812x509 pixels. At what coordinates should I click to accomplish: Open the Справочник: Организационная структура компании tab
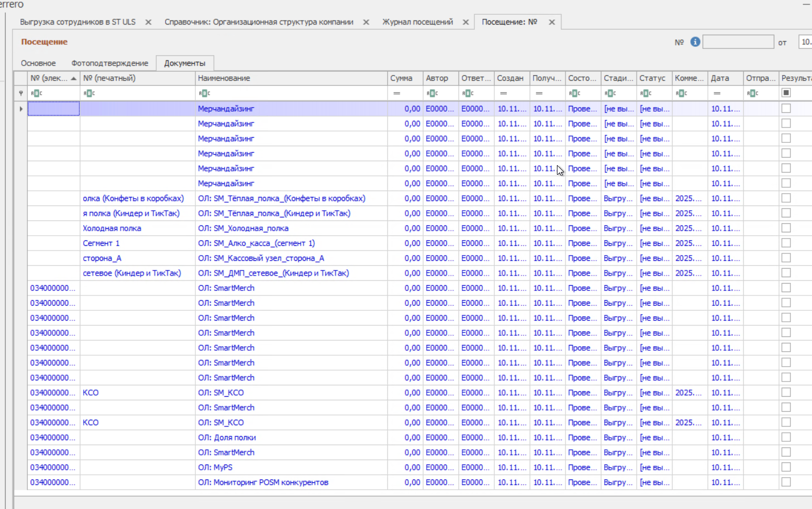(259, 22)
